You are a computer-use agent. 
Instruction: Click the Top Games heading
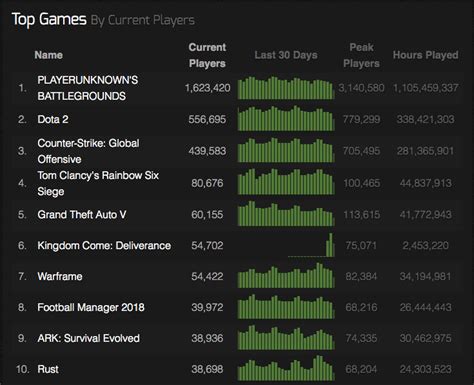pos(49,19)
